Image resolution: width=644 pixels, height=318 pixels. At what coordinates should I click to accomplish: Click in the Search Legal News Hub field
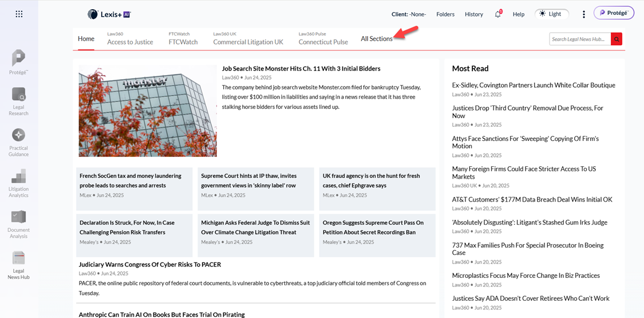click(x=579, y=39)
